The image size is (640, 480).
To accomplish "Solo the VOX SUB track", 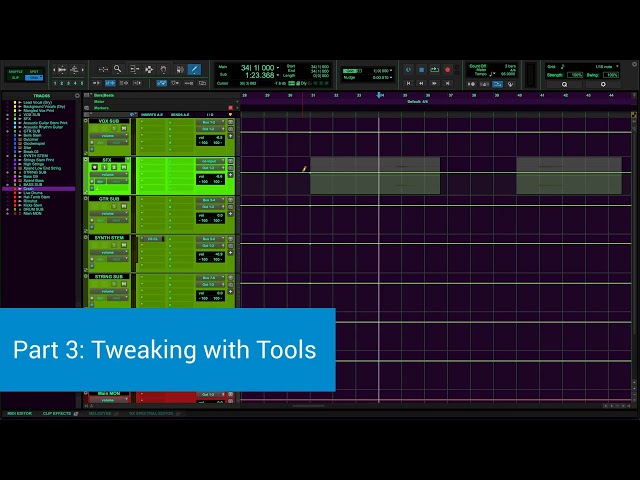I will 114,129.
